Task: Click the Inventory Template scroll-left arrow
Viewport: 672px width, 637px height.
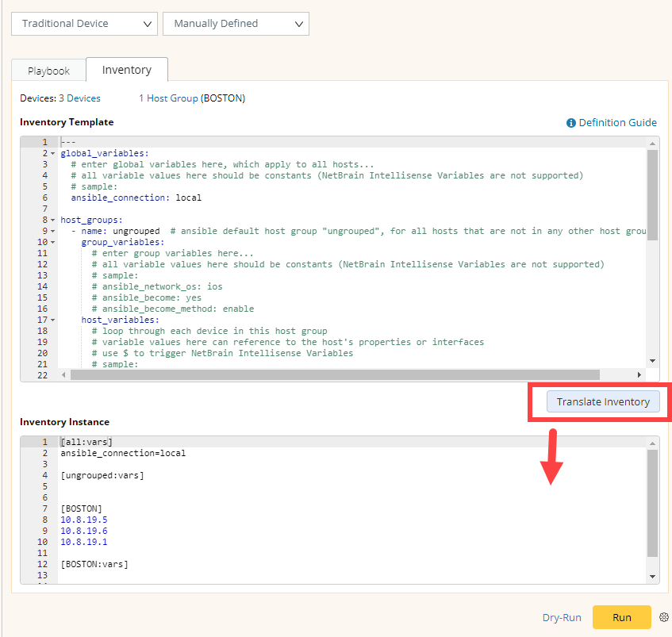Action: tap(64, 374)
